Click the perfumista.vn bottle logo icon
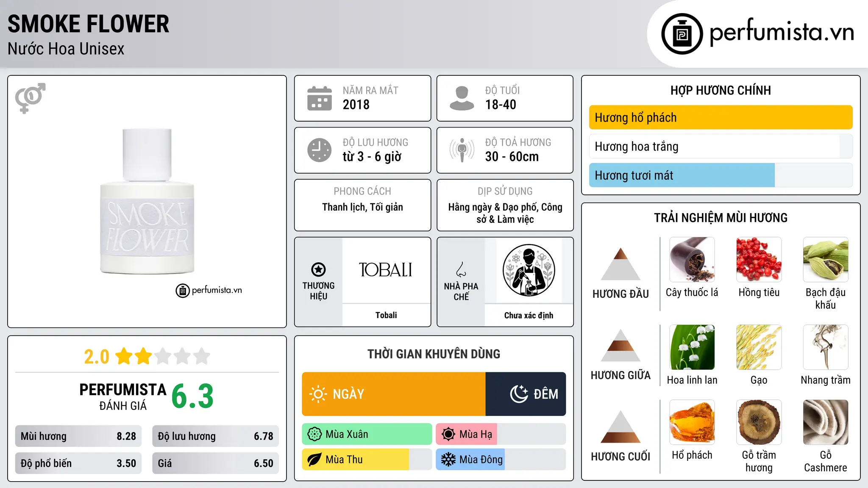The height and width of the screenshot is (488, 868). click(x=682, y=33)
